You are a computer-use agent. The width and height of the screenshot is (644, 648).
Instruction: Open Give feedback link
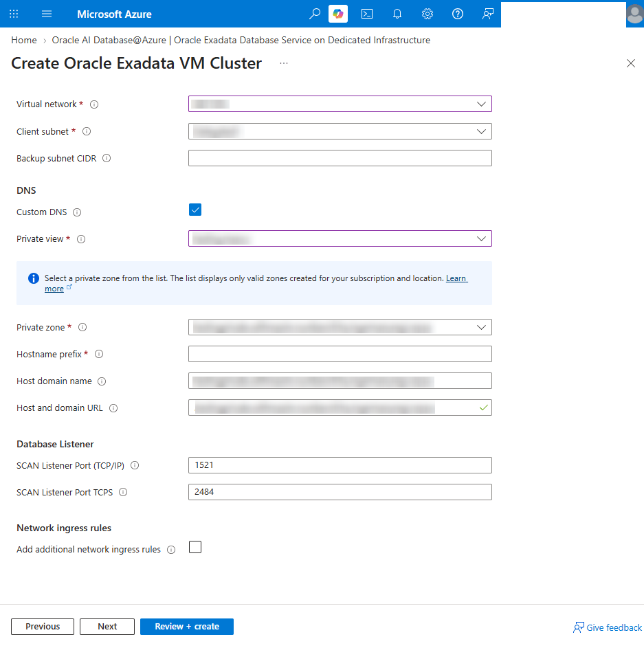click(608, 628)
